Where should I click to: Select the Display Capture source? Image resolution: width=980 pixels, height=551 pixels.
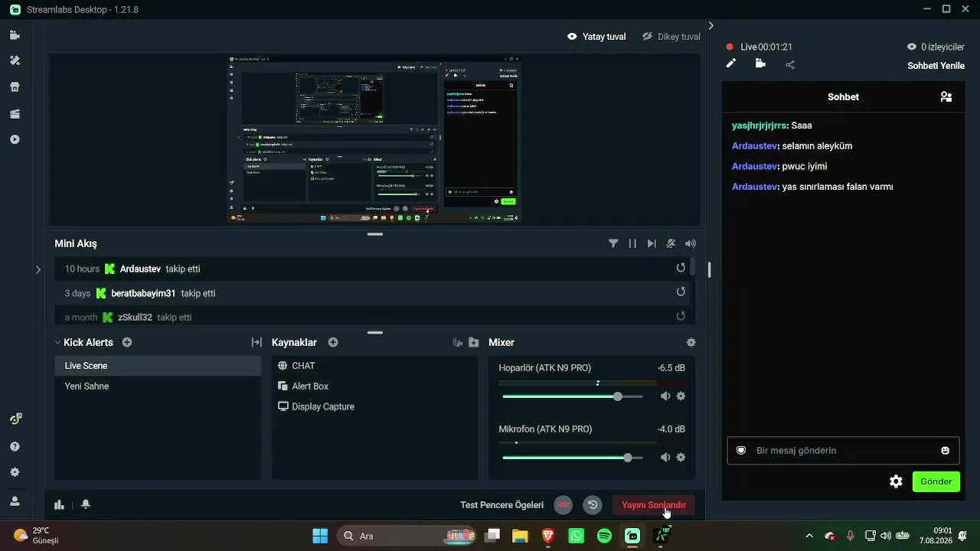pyautogui.click(x=374, y=406)
